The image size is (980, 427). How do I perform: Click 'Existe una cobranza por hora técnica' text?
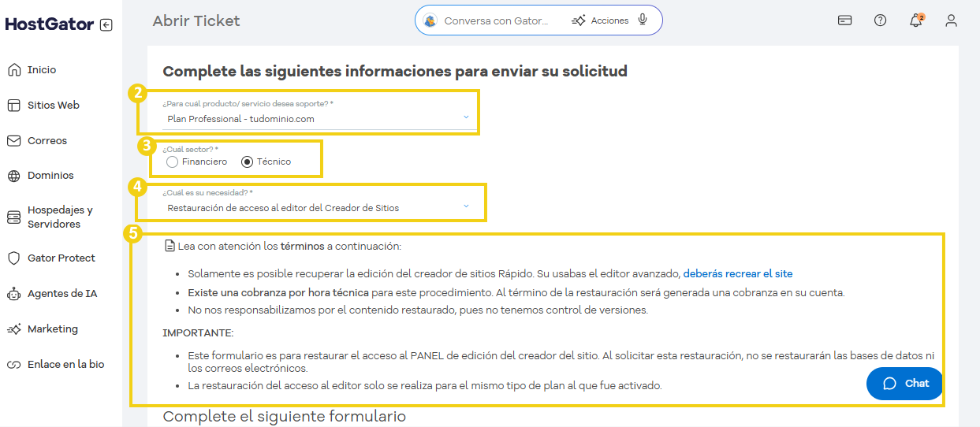pyautogui.click(x=278, y=292)
